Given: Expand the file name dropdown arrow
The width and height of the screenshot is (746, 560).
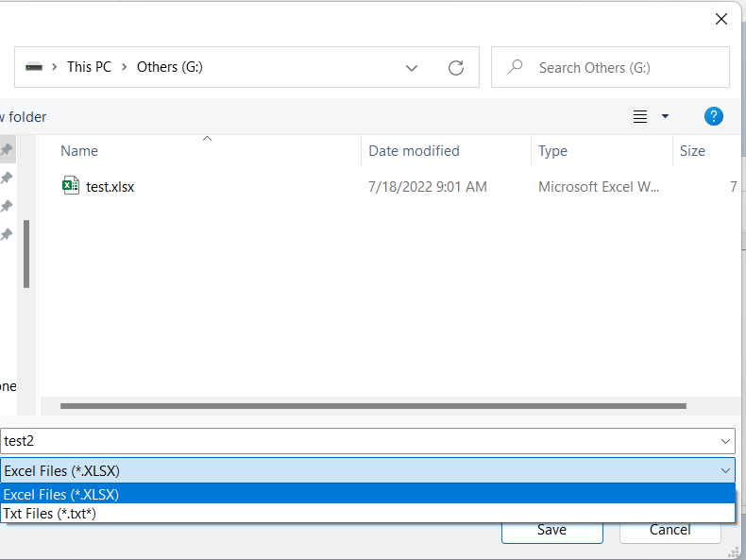Looking at the screenshot, I should pyautogui.click(x=725, y=441).
